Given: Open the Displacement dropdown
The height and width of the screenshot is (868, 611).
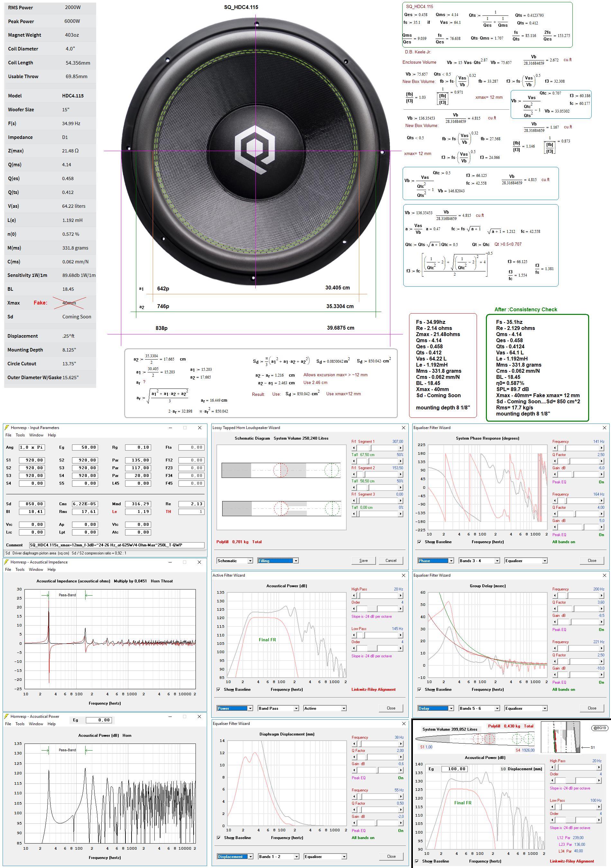Looking at the screenshot, I should pyautogui.click(x=235, y=856).
